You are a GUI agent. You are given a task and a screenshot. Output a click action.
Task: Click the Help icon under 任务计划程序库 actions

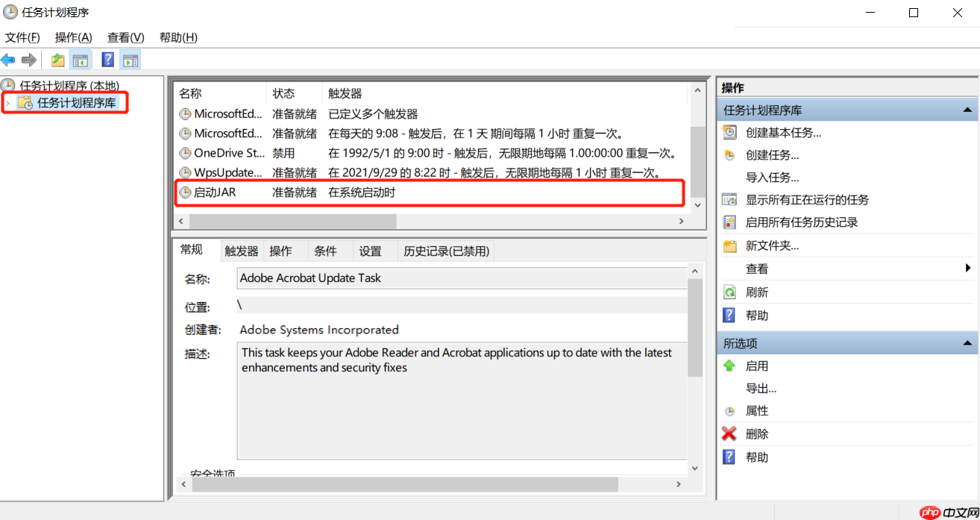click(730, 316)
